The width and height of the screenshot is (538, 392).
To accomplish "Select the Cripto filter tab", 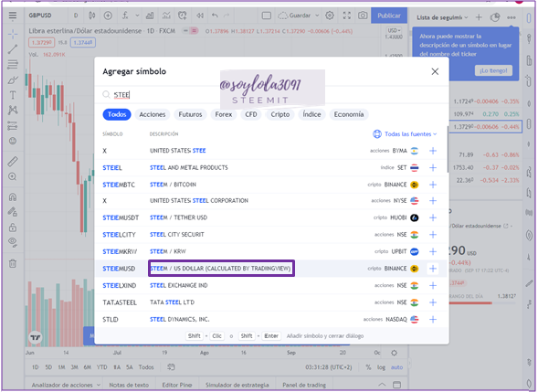I will click(x=280, y=114).
